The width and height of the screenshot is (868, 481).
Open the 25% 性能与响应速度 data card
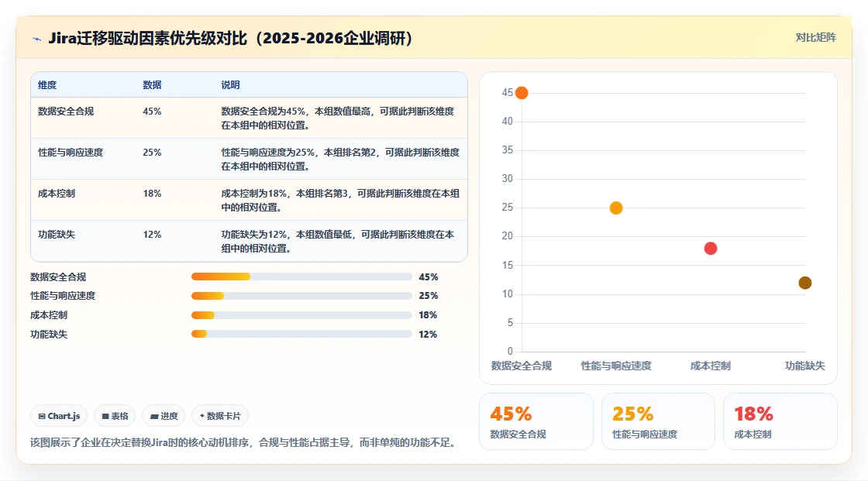(658, 422)
